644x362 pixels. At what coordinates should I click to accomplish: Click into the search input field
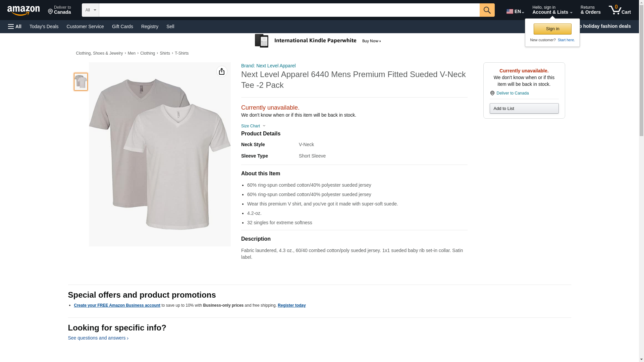tap(289, 10)
